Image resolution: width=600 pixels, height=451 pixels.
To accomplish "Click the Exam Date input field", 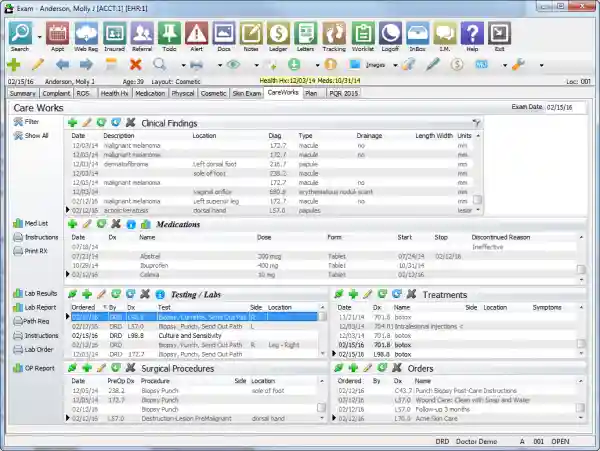I will point(565,107).
